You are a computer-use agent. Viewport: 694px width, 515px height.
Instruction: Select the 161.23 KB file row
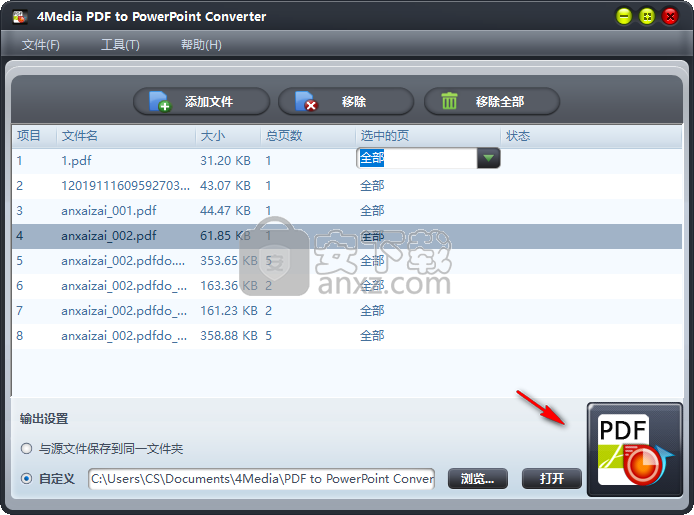[x=347, y=311]
